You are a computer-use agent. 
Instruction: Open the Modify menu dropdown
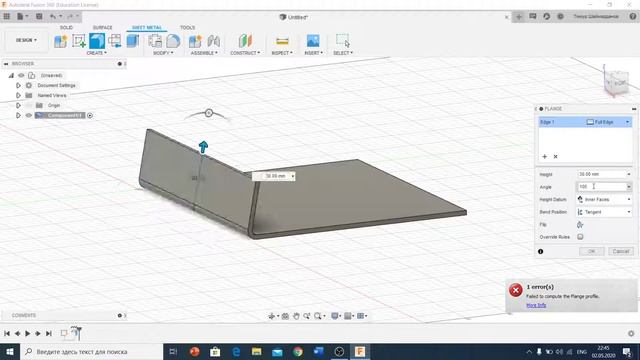click(163, 53)
